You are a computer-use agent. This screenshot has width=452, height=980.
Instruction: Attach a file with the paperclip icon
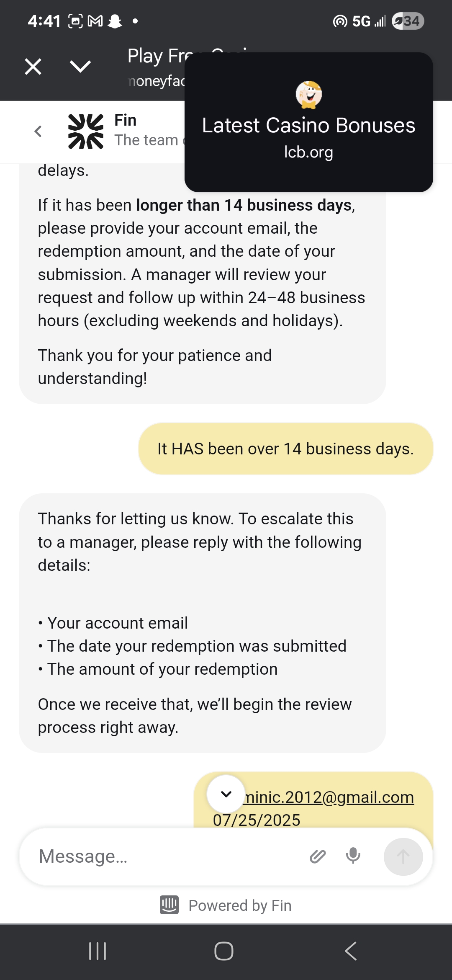(x=318, y=856)
